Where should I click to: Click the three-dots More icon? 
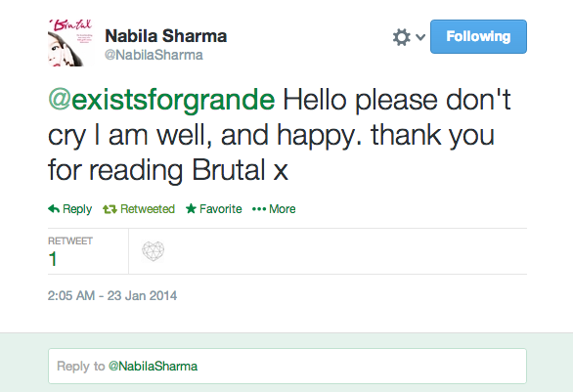(259, 209)
